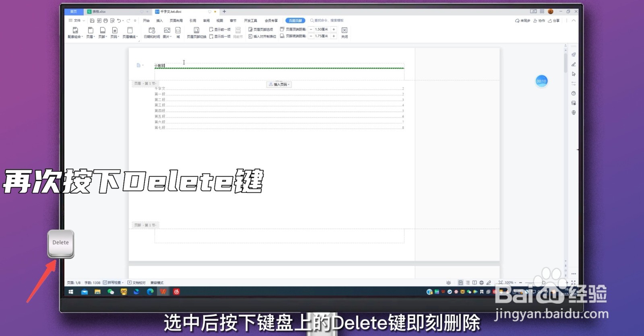Open the 页眉 header dropdown

tap(91, 33)
